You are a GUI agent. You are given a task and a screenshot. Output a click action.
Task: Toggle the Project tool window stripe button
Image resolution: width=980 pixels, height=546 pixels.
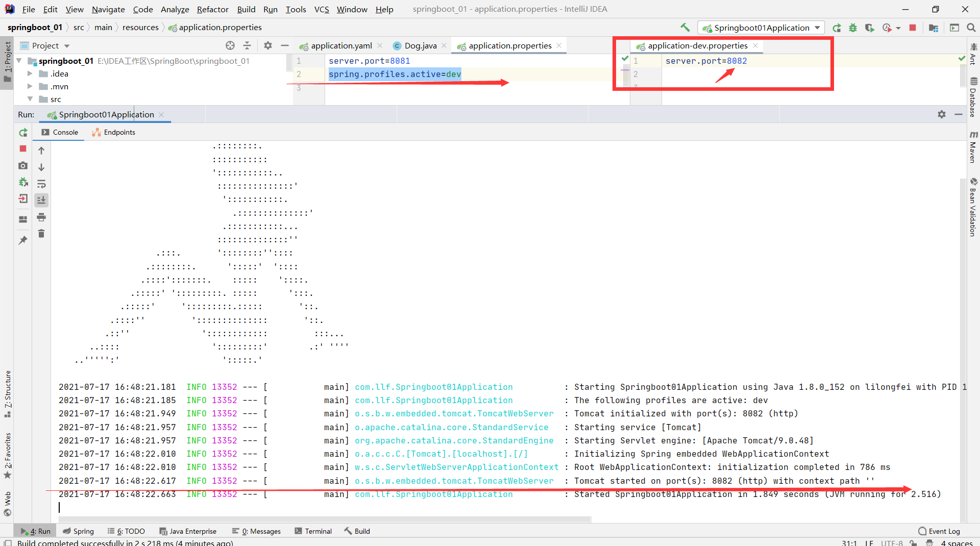pos(7,62)
